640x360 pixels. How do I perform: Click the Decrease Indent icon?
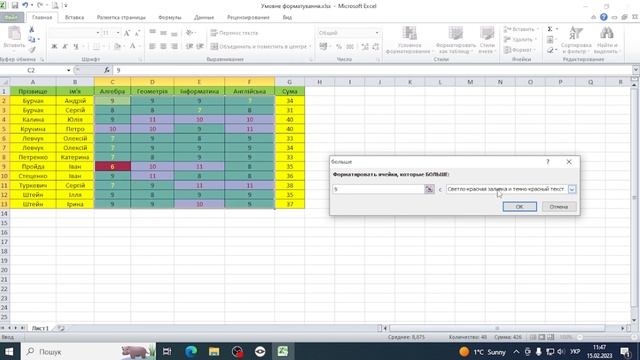tap(189, 47)
